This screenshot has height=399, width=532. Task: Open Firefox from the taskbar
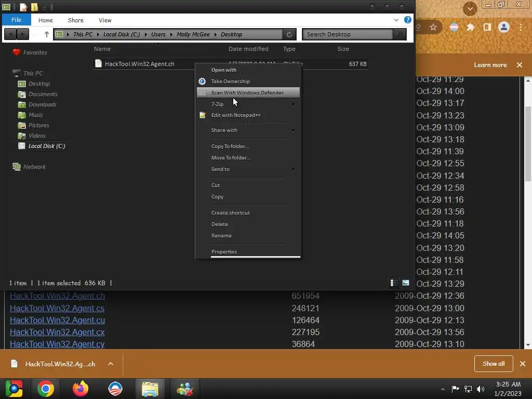tap(81, 389)
